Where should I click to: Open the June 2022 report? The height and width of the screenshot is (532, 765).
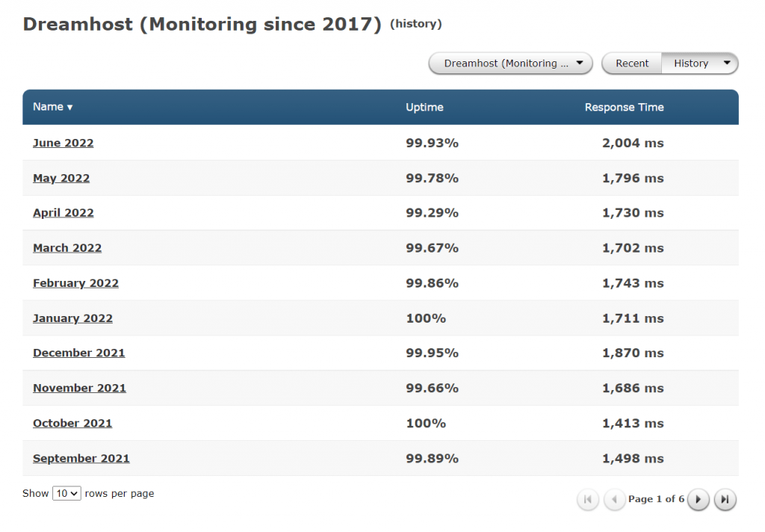(63, 143)
